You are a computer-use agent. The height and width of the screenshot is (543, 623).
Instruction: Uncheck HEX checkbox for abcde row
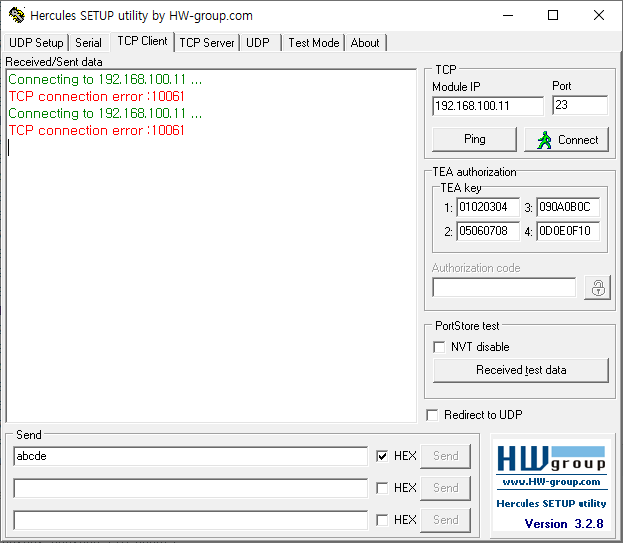[x=382, y=456]
